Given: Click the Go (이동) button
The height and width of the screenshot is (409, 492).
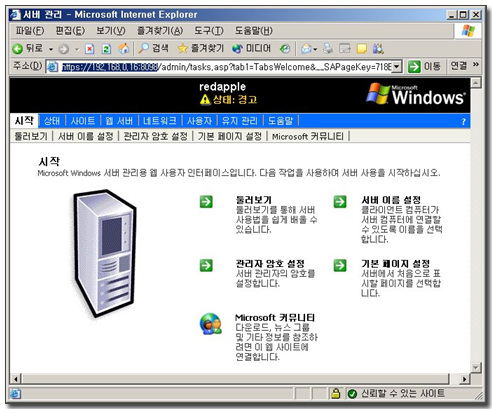Looking at the screenshot, I should (424, 66).
